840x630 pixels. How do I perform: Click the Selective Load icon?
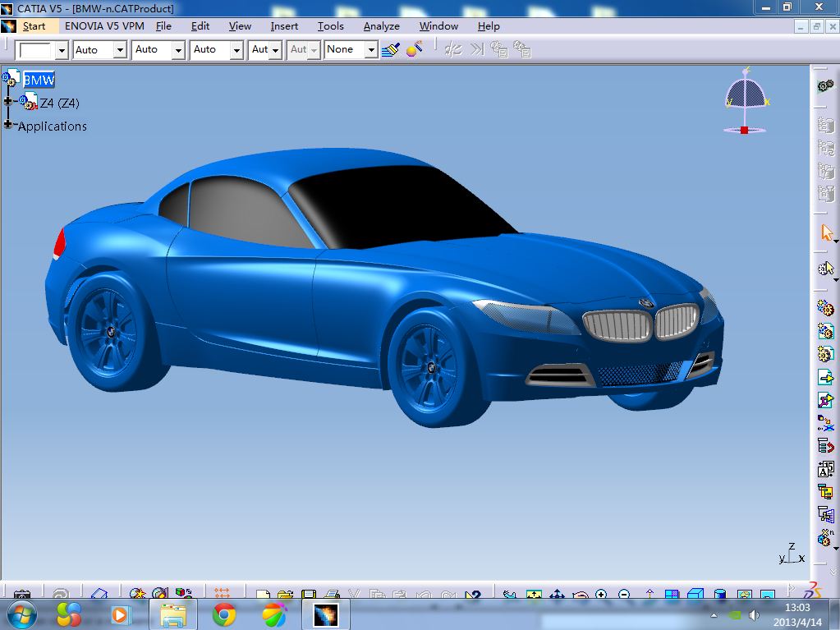(x=825, y=491)
